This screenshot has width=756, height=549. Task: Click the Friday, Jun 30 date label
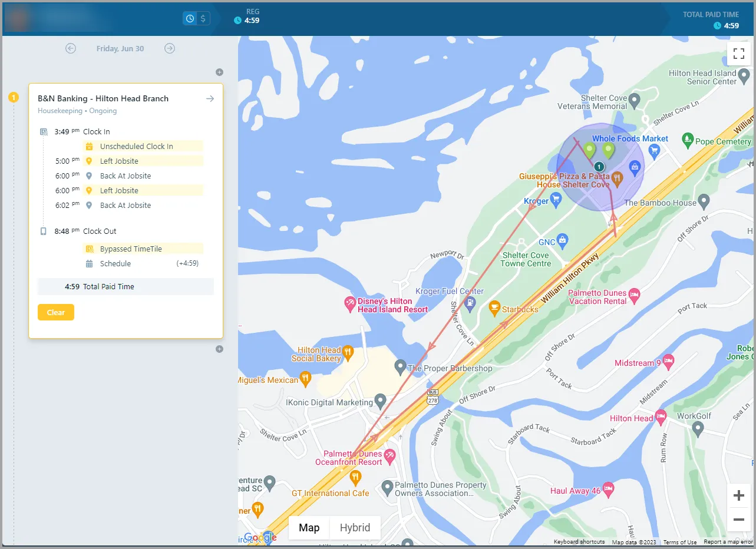click(120, 48)
